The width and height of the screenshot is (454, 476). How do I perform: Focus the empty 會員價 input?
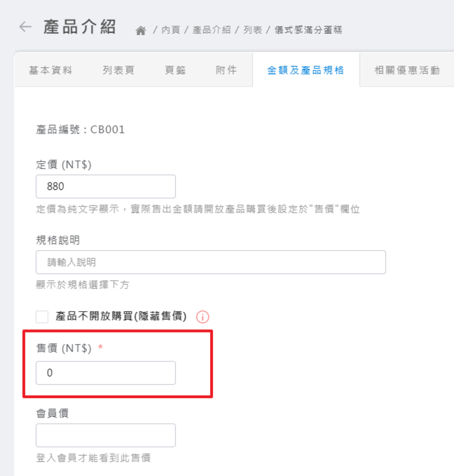pyautogui.click(x=105, y=435)
